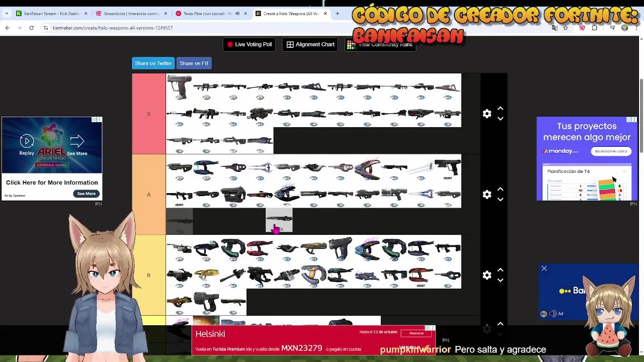Select the yellow B tier label
Screen dimensions: 644x362
click(x=148, y=276)
